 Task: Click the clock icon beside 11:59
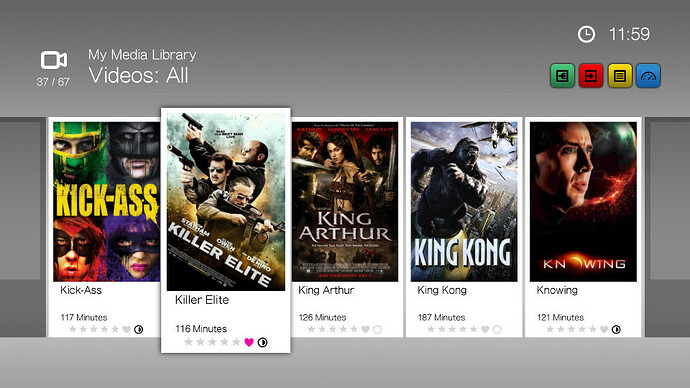[586, 34]
